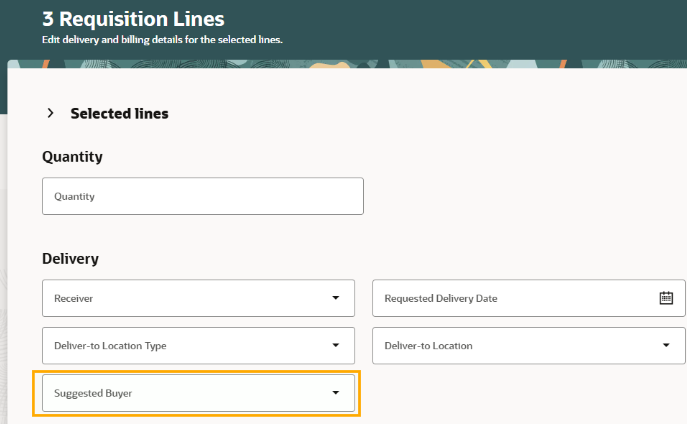The height and width of the screenshot is (424, 687).
Task: Click inside the Deliver-to Location combo box
Action: (x=510, y=346)
